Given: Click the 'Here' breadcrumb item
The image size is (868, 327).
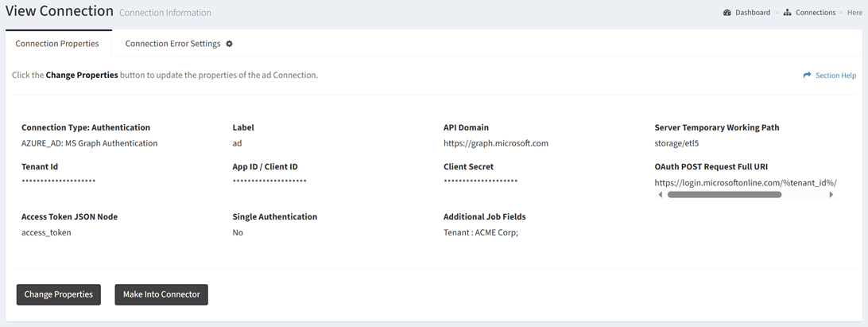Looking at the screenshot, I should [854, 13].
